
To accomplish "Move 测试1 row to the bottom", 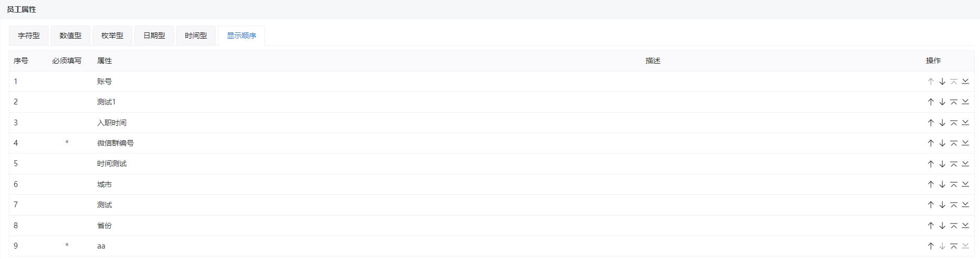I will coord(965,102).
